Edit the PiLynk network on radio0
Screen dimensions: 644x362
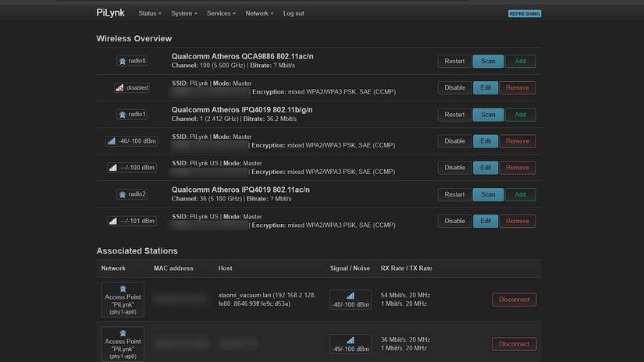pyautogui.click(x=486, y=88)
